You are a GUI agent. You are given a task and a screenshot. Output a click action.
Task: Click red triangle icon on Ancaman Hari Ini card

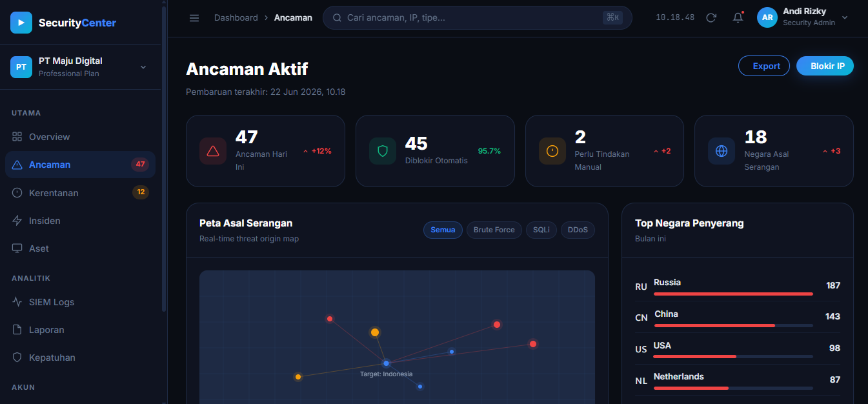point(213,151)
